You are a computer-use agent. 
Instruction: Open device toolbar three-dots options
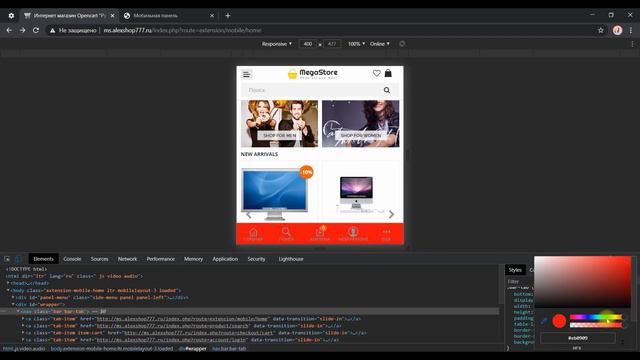[x=632, y=44]
